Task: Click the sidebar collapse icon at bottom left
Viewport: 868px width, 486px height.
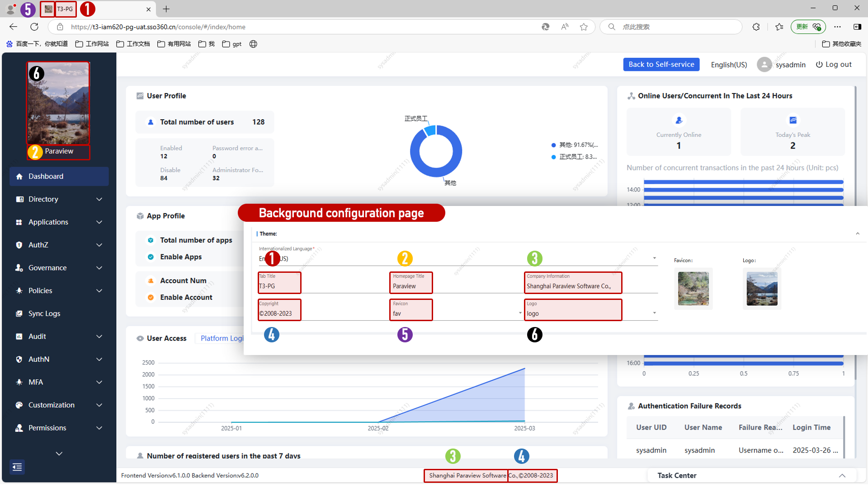Action: coord(17,467)
